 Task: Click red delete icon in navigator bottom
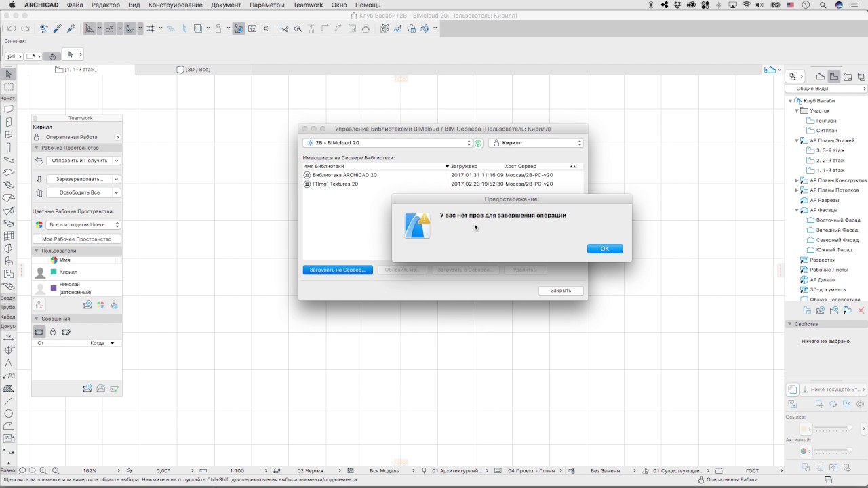(861, 310)
